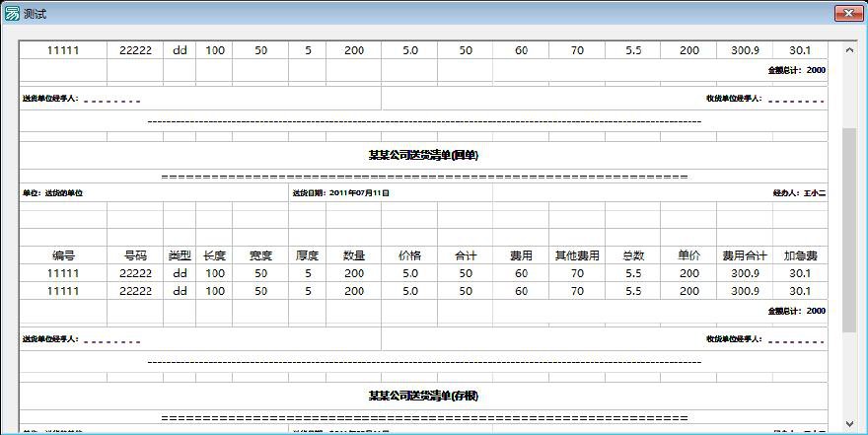The height and width of the screenshot is (435, 868).
Task: Click the vertical scrollbar thumb
Action: pos(848,227)
